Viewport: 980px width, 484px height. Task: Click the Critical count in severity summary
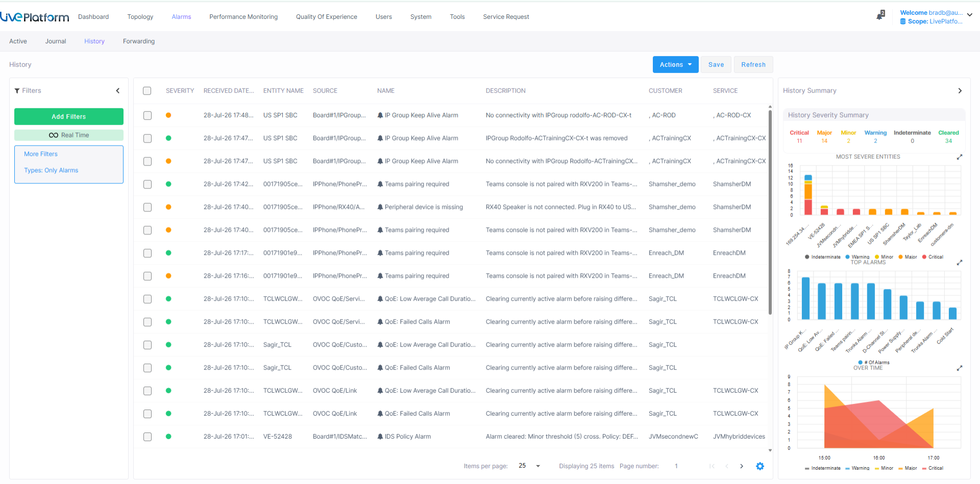click(x=799, y=141)
